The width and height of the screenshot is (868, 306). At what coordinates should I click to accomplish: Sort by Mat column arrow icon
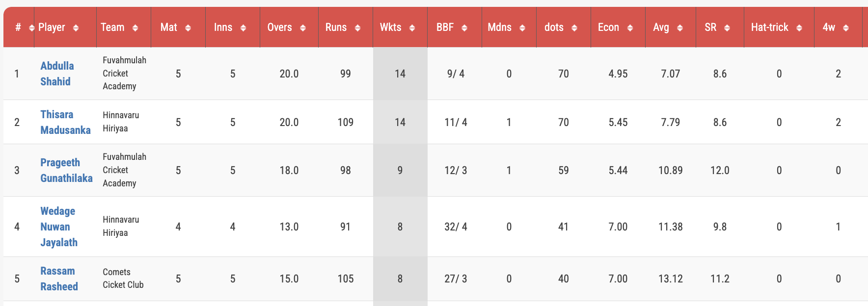(188, 28)
